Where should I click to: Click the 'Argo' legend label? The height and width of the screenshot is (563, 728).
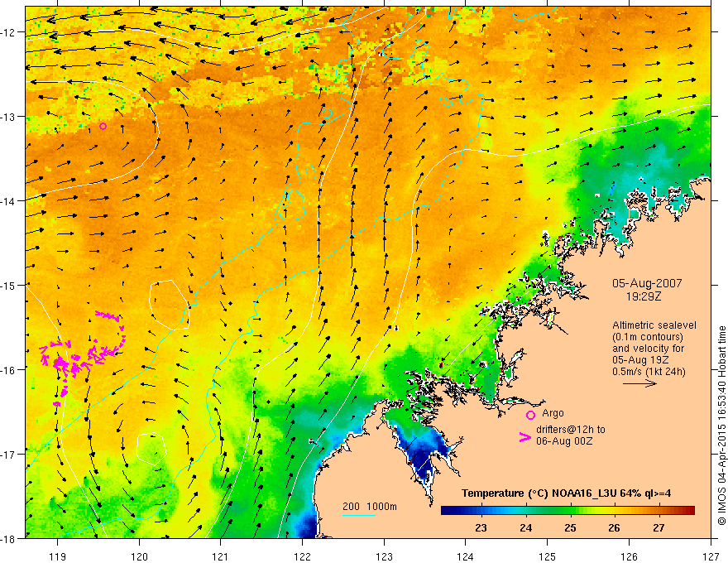click(553, 413)
